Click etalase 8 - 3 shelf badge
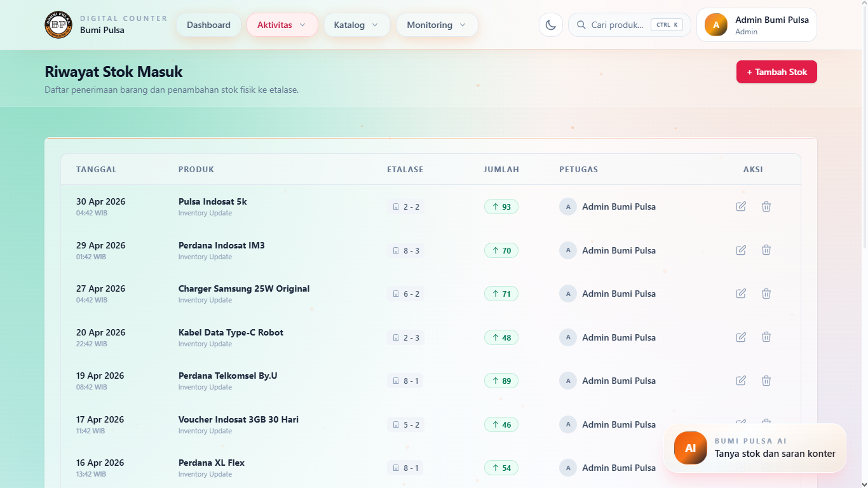 click(x=405, y=250)
